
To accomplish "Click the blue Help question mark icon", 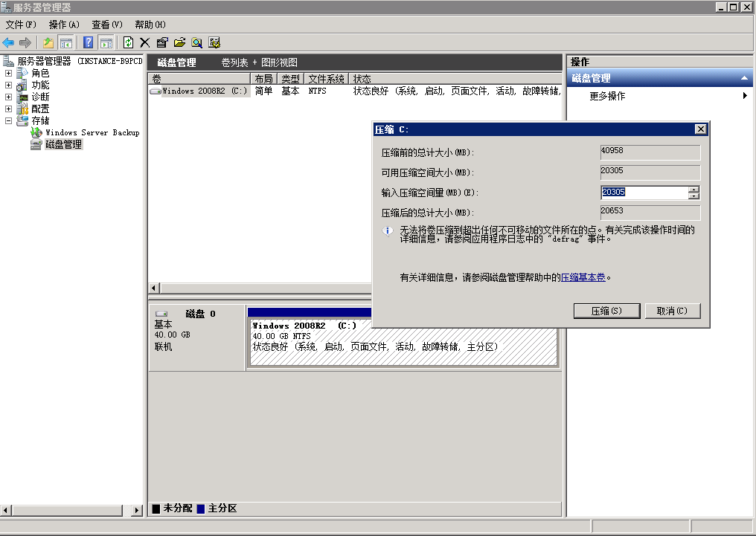I will 88,43.
